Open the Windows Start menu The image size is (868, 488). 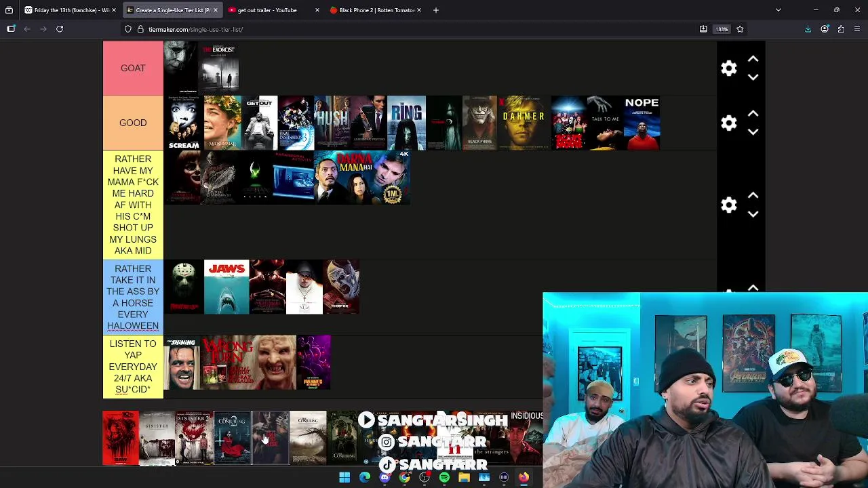pos(344,477)
